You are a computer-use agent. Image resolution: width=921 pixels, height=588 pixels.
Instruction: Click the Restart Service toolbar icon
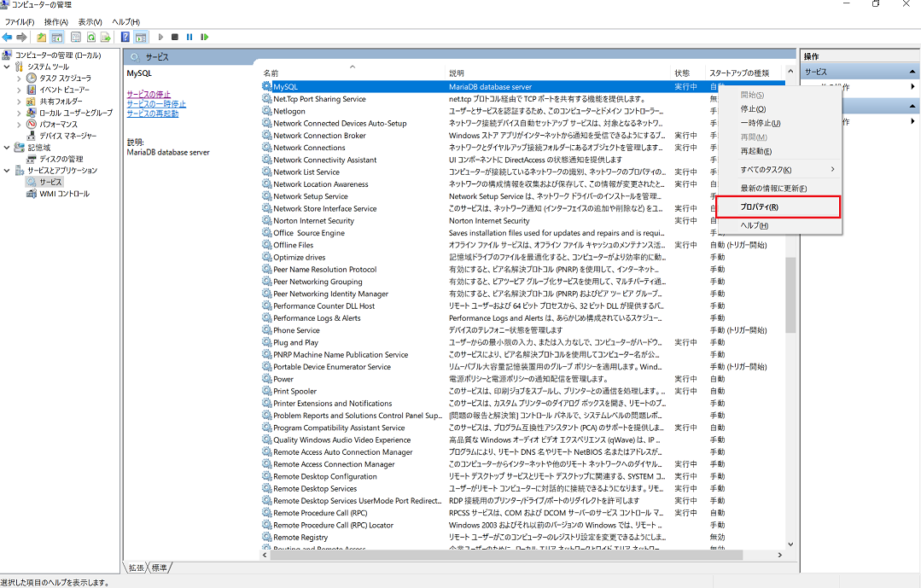(x=204, y=37)
